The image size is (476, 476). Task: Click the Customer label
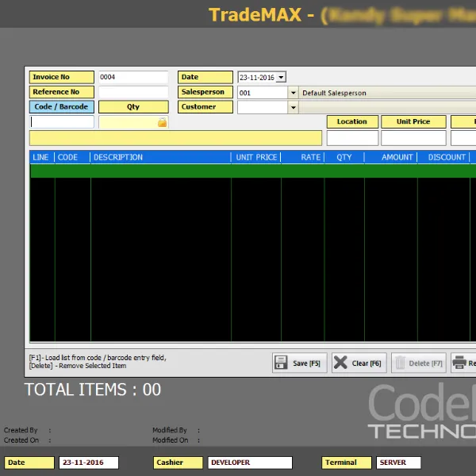click(x=205, y=107)
